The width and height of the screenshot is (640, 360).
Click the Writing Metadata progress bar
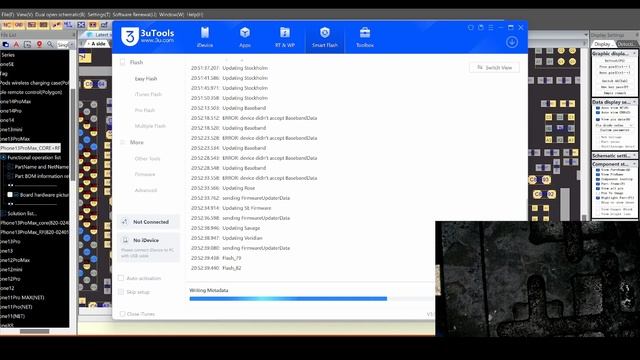coord(312,299)
